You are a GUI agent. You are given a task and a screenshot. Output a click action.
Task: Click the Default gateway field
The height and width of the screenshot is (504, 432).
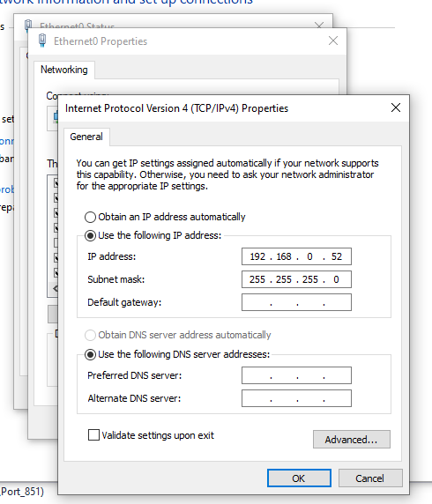(x=296, y=302)
